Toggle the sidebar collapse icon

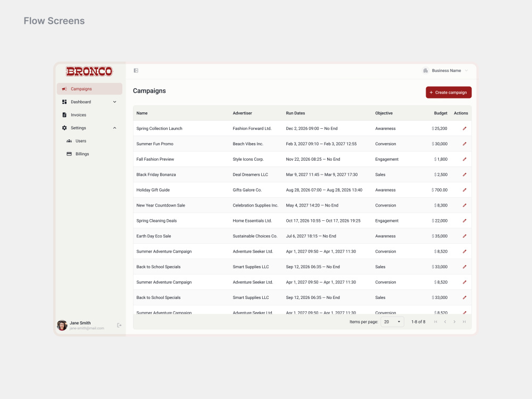pos(136,71)
